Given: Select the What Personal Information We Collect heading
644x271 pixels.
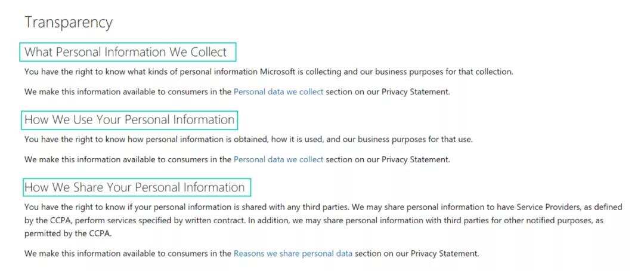Looking at the screenshot, I should point(126,52).
